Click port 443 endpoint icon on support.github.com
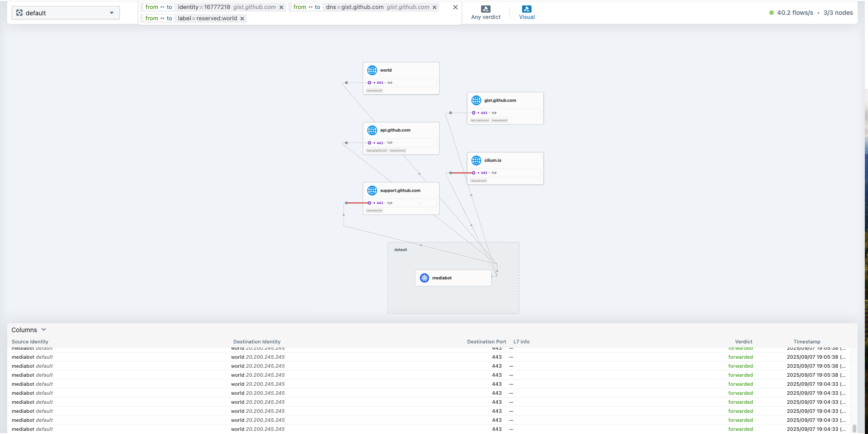The width and height of the screenshot is (868, 434). [369, 203]
